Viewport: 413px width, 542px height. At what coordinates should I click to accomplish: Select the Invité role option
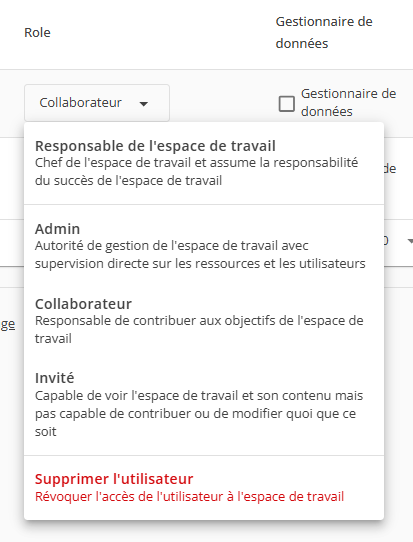[204, 405]
